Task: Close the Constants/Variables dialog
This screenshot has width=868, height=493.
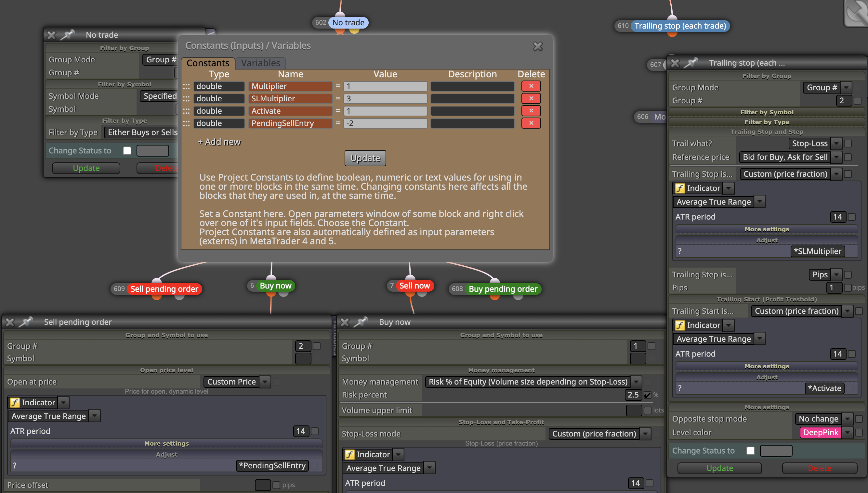Action: point(538,46)
